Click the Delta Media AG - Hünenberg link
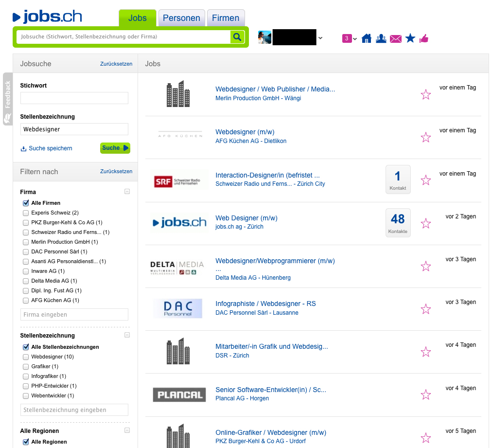492x448 pixels. (253, 278)
